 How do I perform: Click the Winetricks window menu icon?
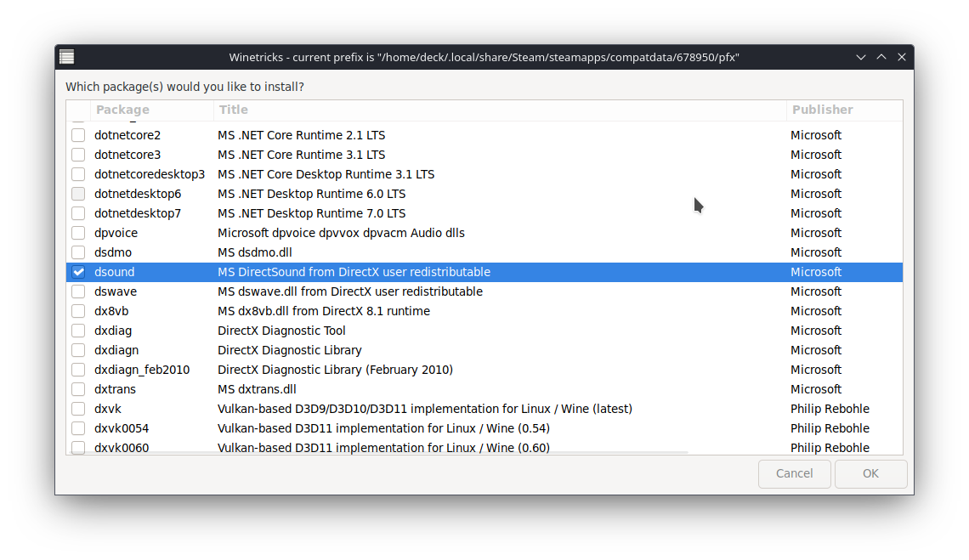pyautogui.click(x=66, y=57)
